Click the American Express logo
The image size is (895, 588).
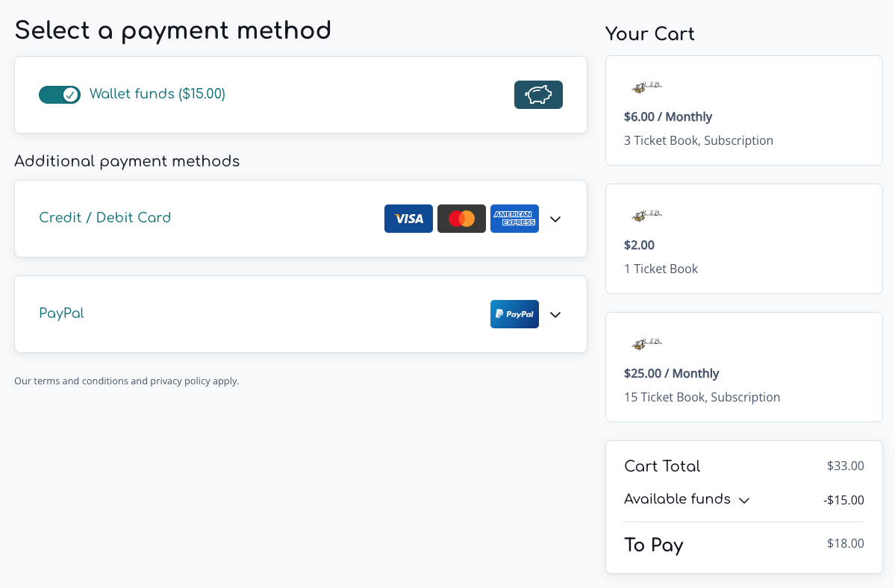click(514, 219)
